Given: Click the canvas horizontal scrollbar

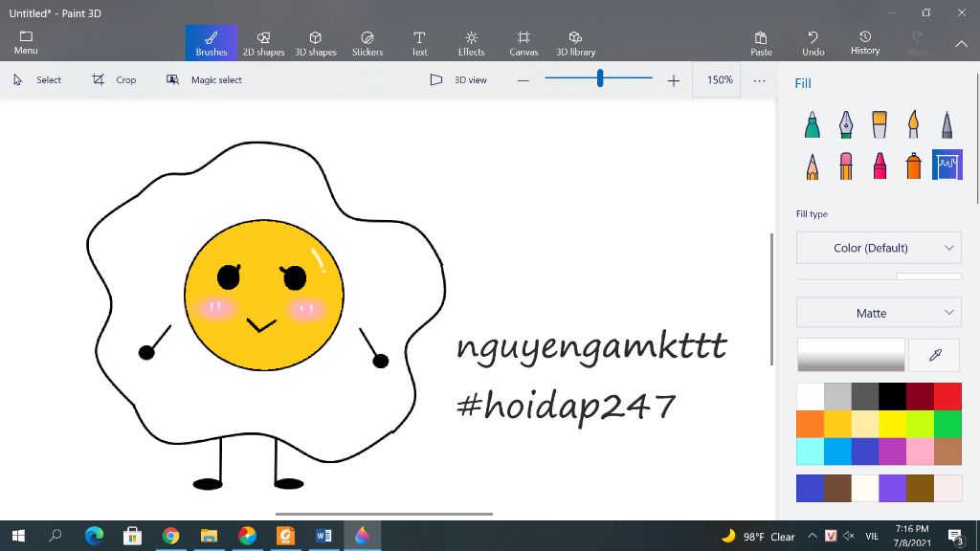Looking at the screenshot, I should tap(384, 514).
